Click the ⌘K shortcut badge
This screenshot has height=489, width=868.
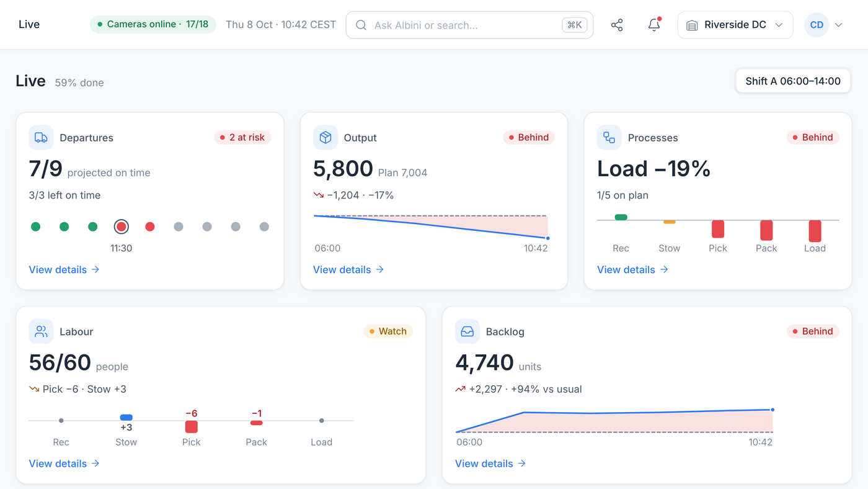(x=575, y=25)
